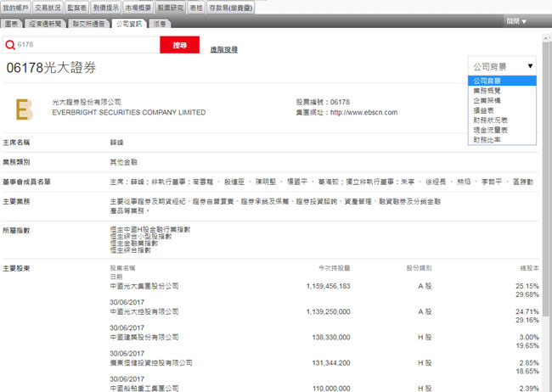Click 恆生綜合小型股指數 index entry
This screenshot has height=392, width=552.
tap(141, 236)
